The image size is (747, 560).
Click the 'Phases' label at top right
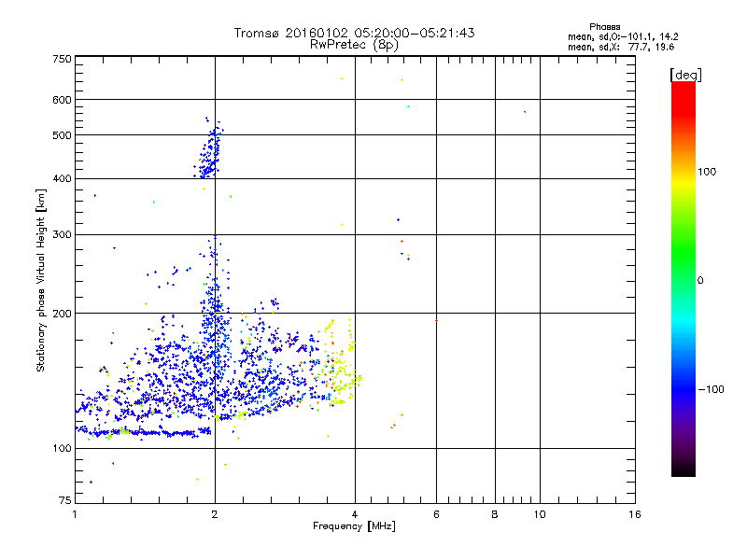pyautogui.click(x=604, y=27)
